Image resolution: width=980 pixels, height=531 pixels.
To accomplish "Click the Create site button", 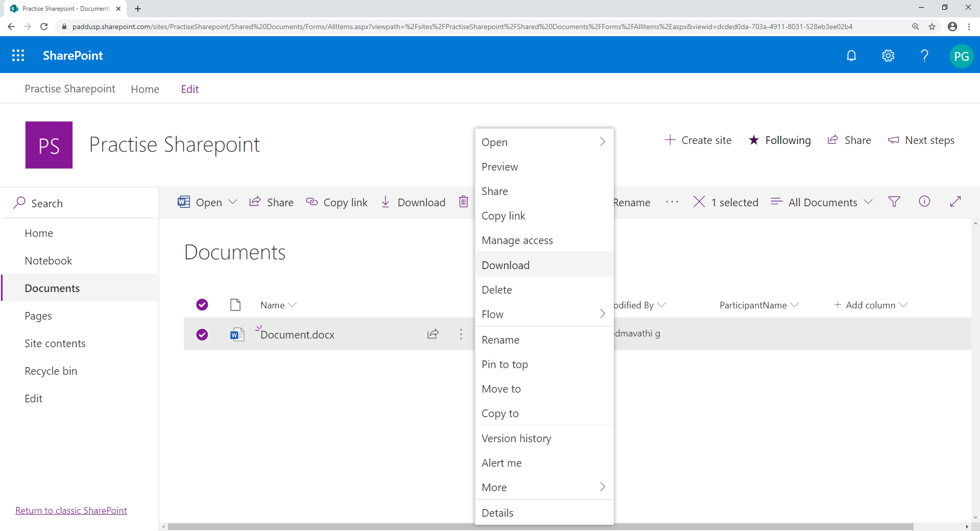I will (698, 140).
